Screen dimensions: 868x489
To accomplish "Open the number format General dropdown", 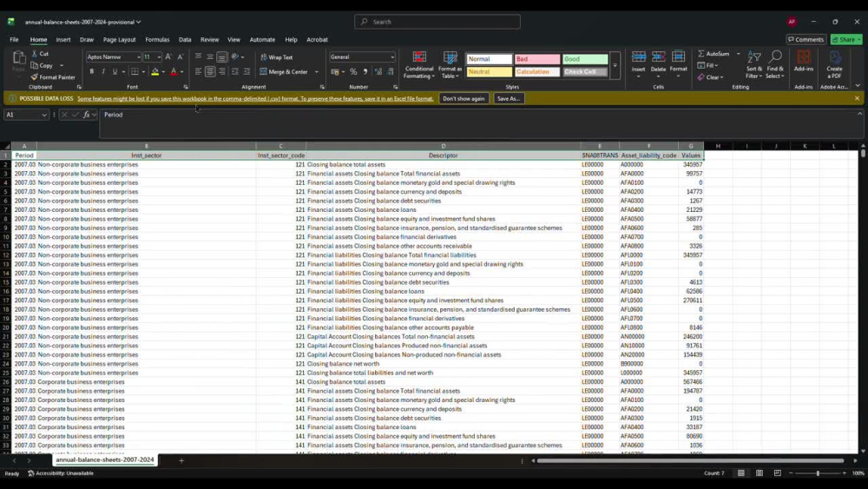I will tap(392, 57).
